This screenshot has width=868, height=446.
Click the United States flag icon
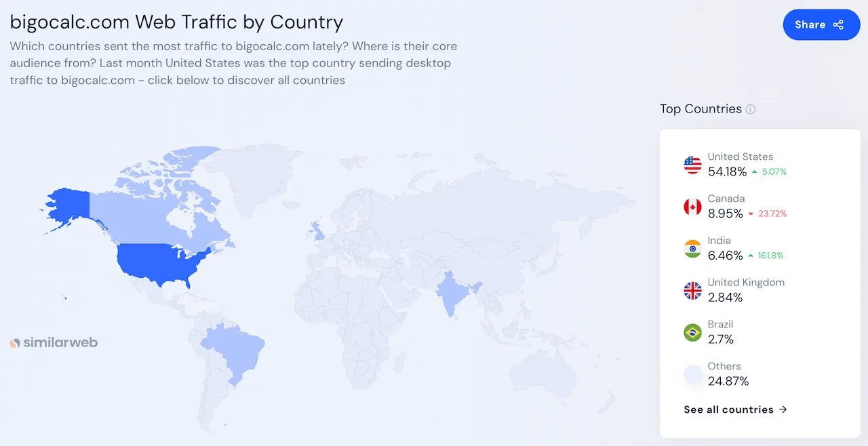[692, 165]
